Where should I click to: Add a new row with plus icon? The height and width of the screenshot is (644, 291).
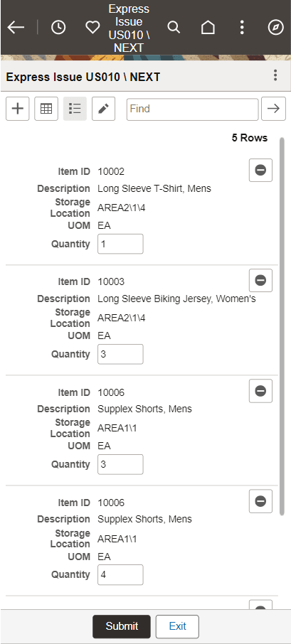(18, 109)
